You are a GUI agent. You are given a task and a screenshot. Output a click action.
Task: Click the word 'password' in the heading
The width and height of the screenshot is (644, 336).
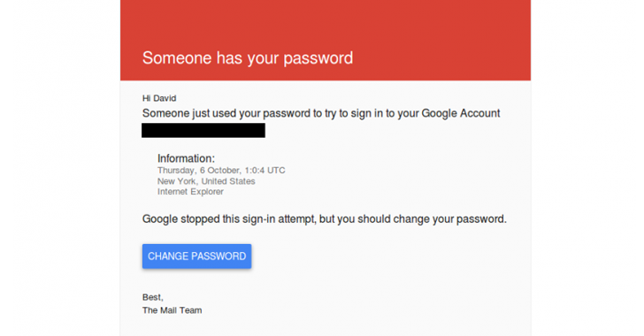coord(318,58)
